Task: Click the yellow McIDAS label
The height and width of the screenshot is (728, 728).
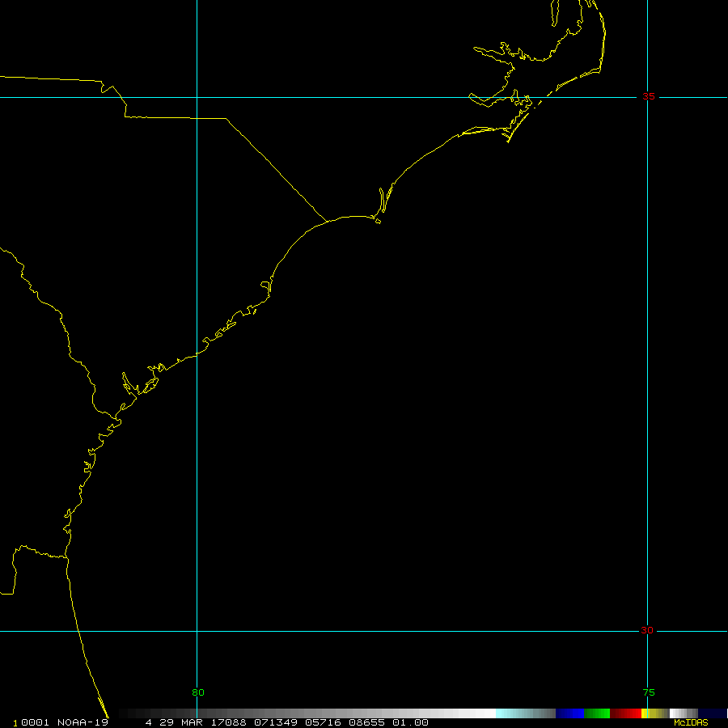Action: pos(691,722)
